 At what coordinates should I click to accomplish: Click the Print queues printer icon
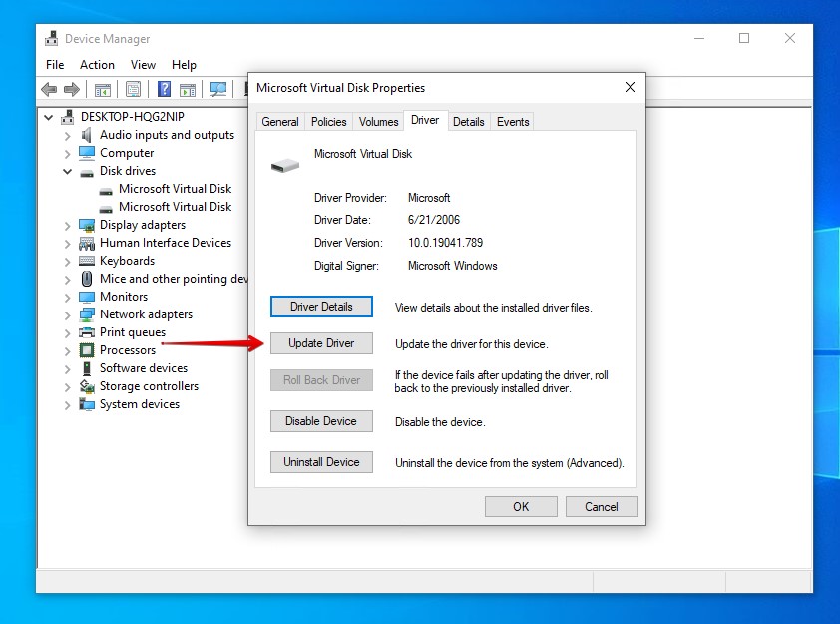pos(86,332)
